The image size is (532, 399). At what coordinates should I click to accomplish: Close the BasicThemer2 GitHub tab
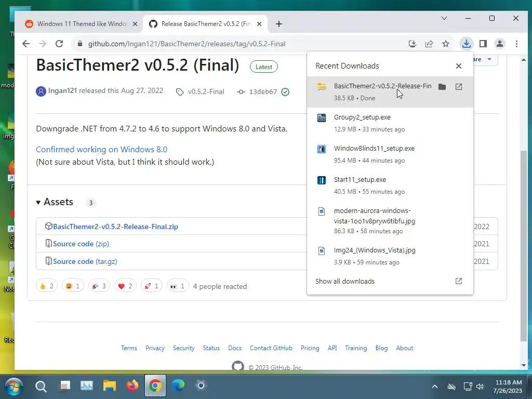259,24
